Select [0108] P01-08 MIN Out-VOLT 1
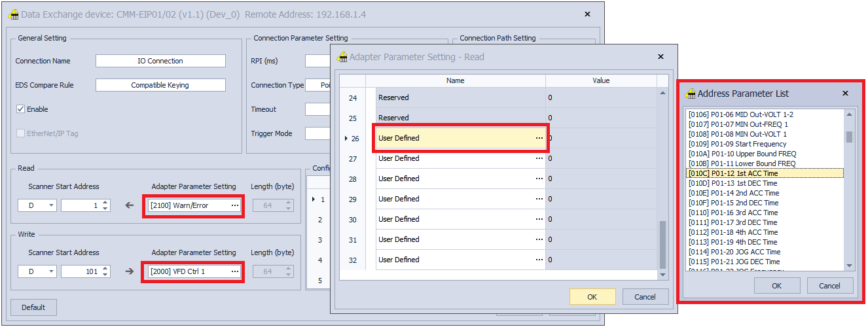Screen dimensions: 868x327 point(765,134)
